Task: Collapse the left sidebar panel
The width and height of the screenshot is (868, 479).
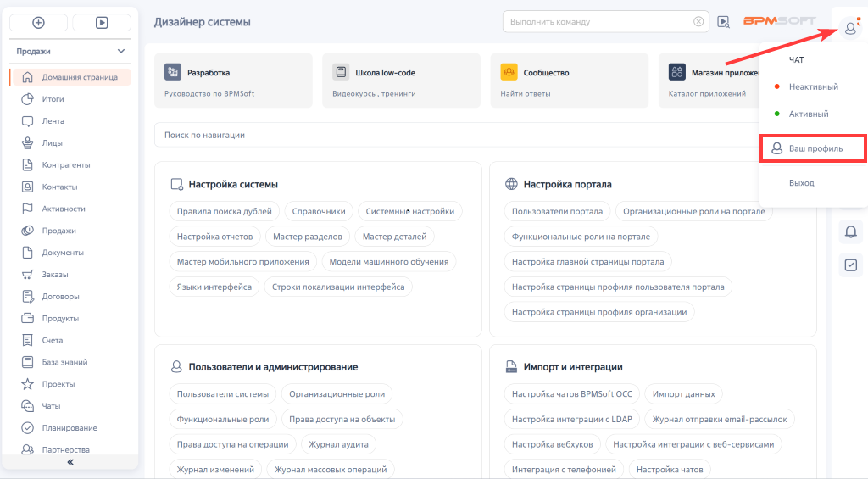Action: tap(70, 462)
